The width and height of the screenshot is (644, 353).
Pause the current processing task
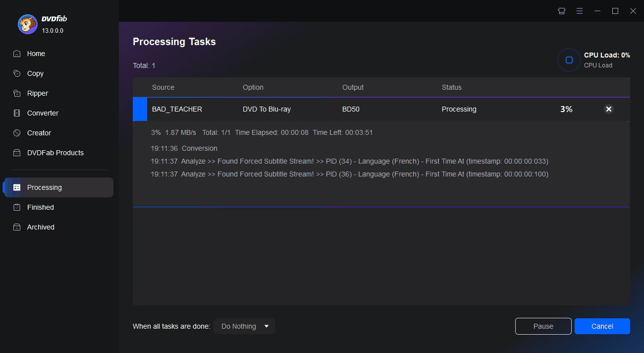point(543,326)
